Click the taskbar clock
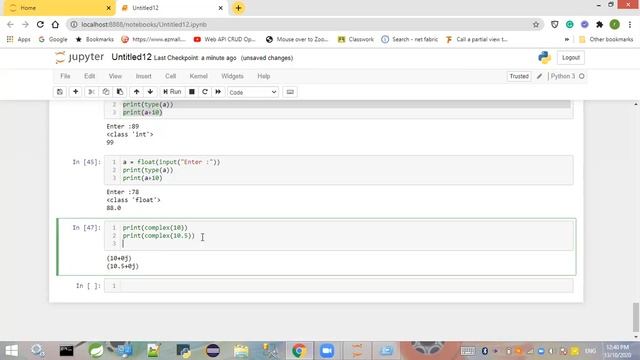 pyautogui.click(x=618, y=351)
